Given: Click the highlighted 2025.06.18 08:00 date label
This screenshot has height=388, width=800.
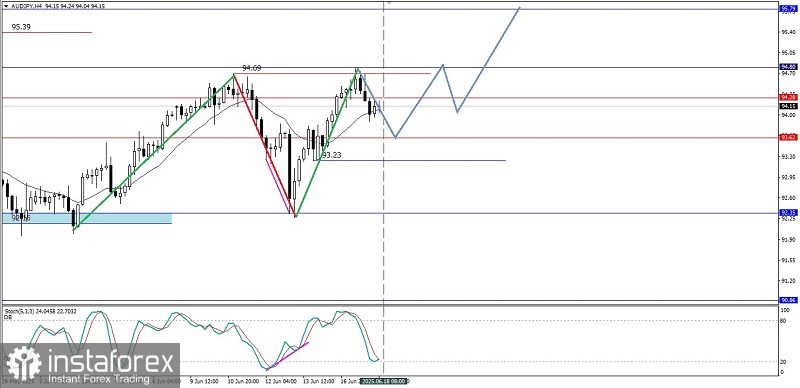Looking at the screenshot, I should pos(383,381).
